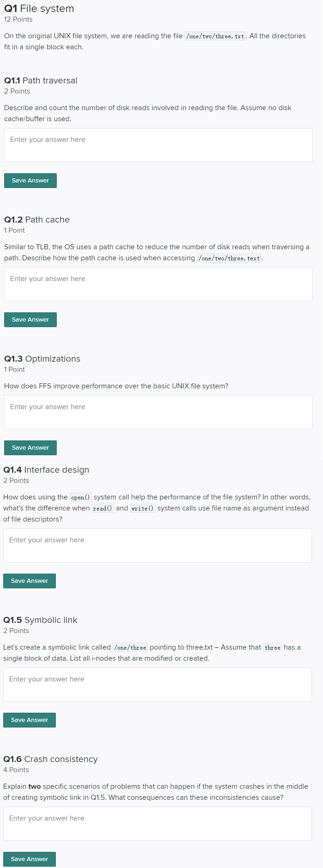Click Save Answer under Q1.1 Path traversal
The width and height of the screenshot is (323, 868).
pos(30,180)
